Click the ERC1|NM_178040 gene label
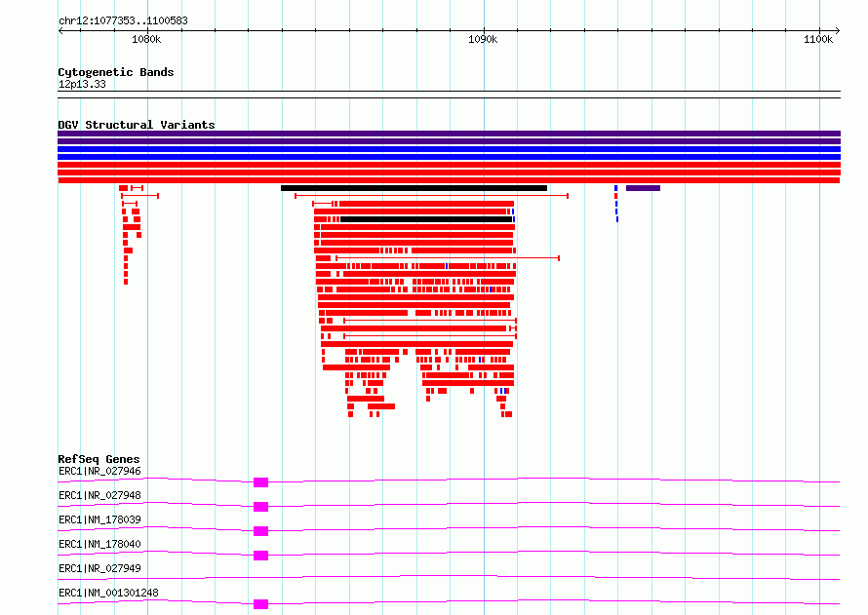This screenshot has width=868, height=615. (x=99, y=544)
